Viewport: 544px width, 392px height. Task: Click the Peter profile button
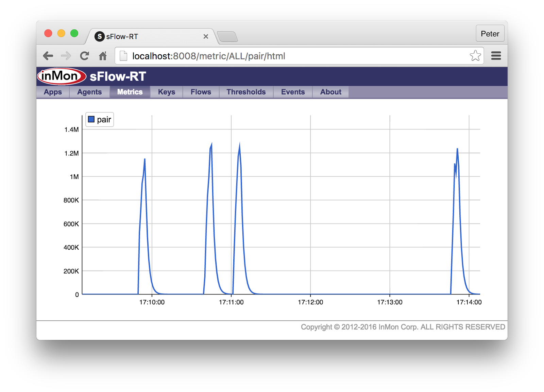(490, 34)
